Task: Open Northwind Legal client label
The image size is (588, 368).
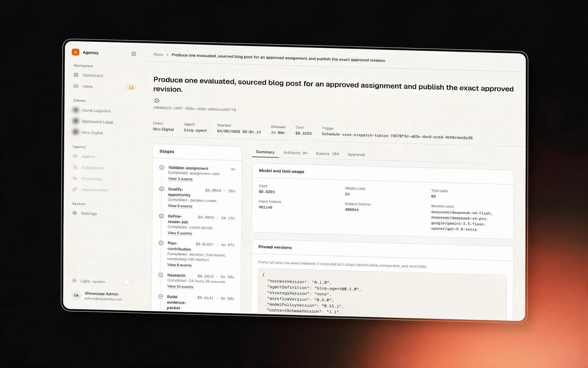Action: (98, 122)
